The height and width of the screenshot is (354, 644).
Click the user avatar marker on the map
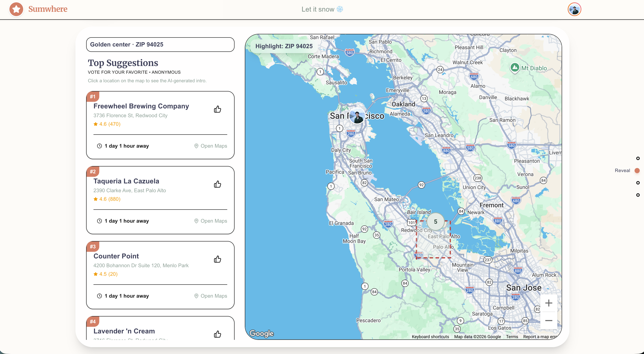(357, 116)
